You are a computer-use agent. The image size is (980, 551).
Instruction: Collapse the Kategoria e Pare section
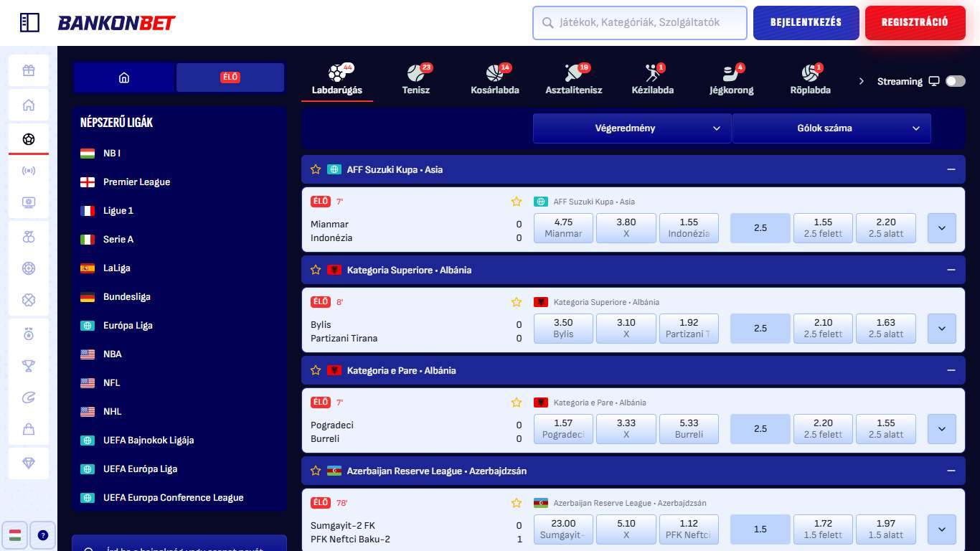(951, 370)
